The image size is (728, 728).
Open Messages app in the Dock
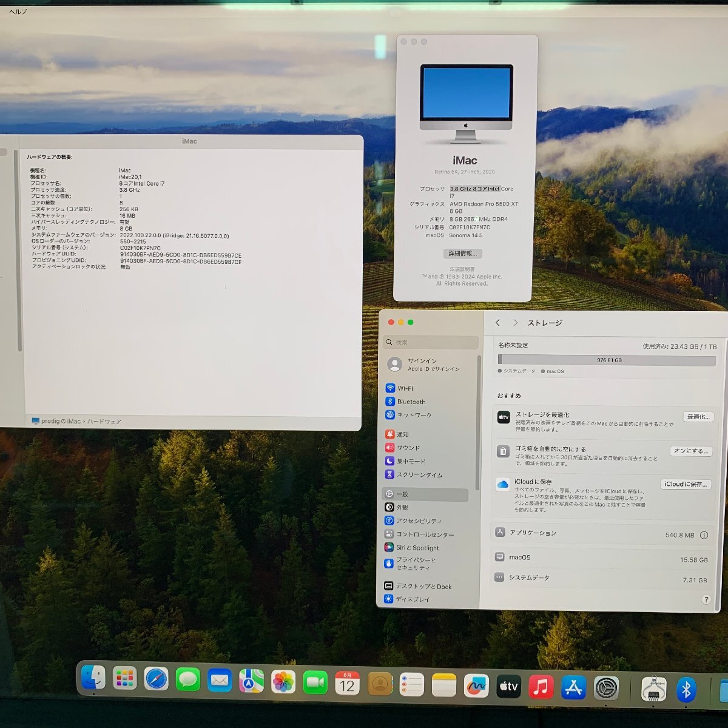click(x=188, y=680)
